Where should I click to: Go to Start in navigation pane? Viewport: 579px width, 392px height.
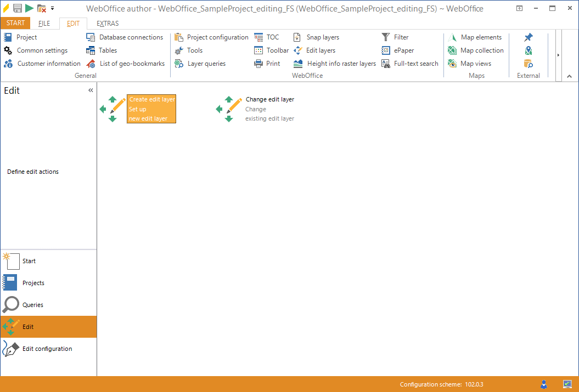48,261
